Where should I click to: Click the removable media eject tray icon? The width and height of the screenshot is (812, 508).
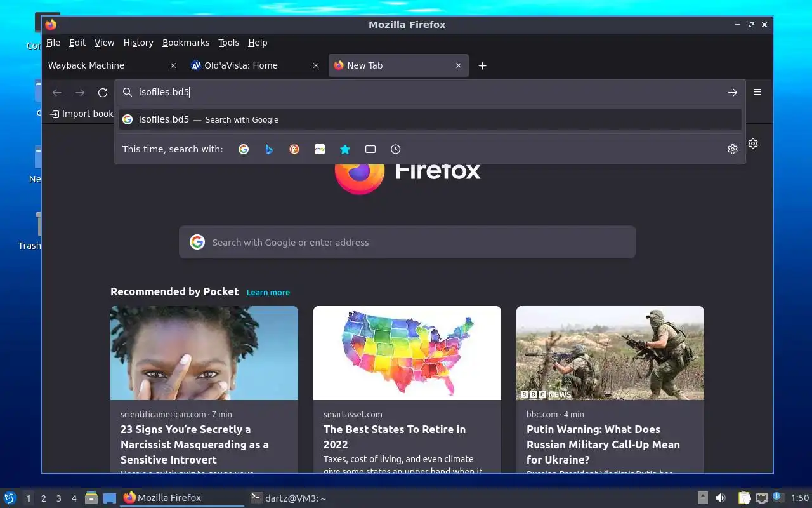(x=703, y=498)
